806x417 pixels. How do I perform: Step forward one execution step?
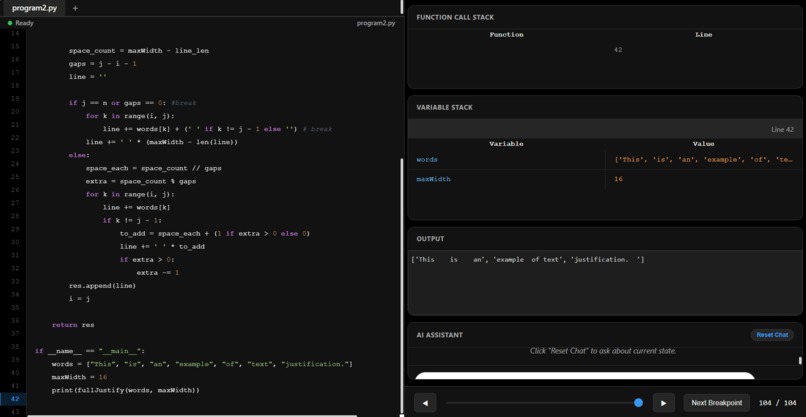(664, 403)
